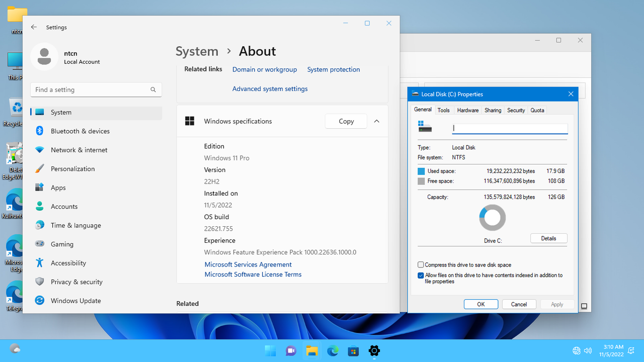The image size is (644, 362).
Task: Select the General tab
Action: click(423, 110)
